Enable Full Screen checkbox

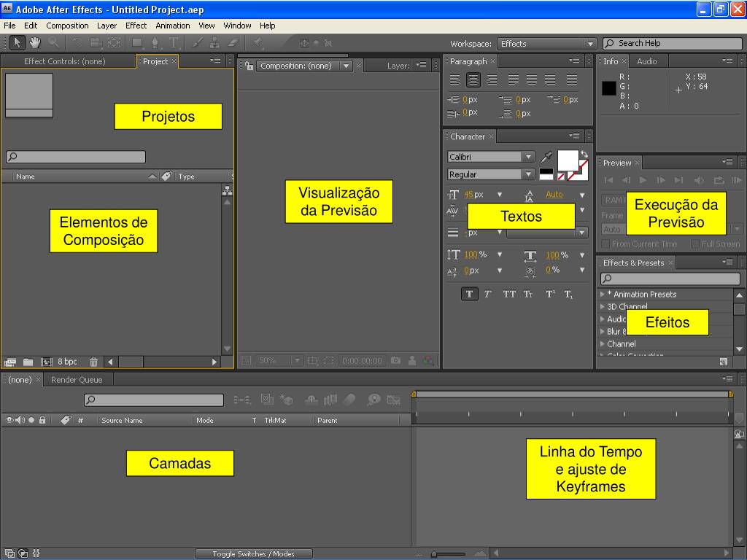pos(694,244)
